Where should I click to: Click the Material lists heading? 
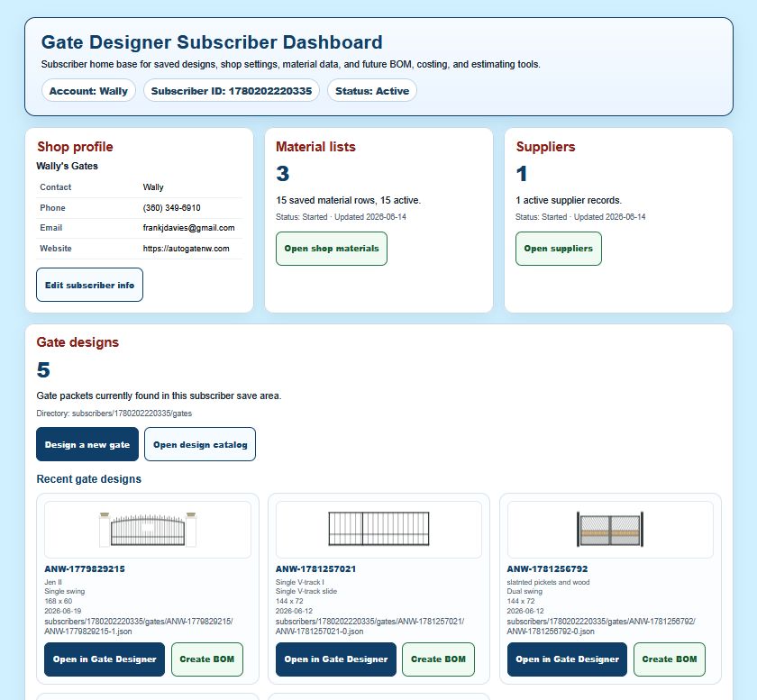315,147
